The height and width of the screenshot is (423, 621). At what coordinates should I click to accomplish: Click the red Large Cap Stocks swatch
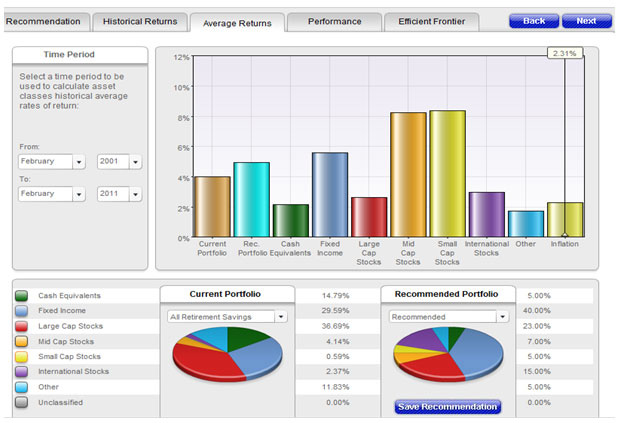coord(21,326)
